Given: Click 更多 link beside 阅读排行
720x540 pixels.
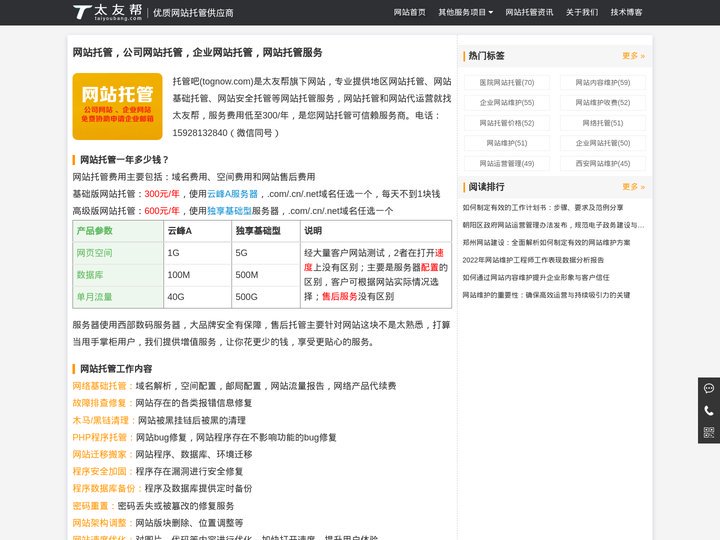Looking at the screenshot, I should pos(633,186).
